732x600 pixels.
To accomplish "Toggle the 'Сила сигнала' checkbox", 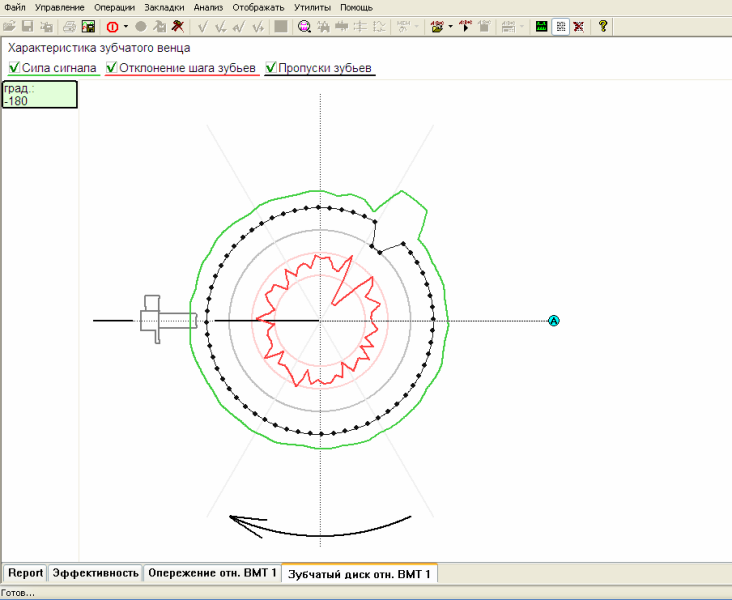I will tap(15, 68).
